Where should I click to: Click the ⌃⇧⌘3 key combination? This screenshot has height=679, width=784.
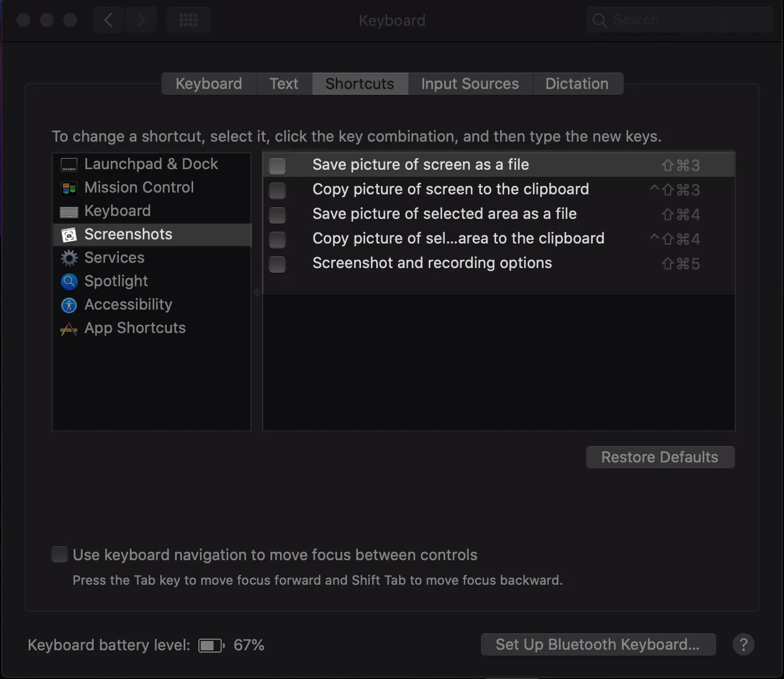(x=675, y=190)
